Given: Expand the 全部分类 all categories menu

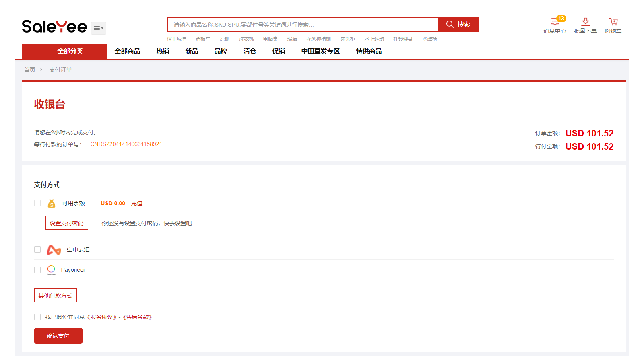Looking at the screenshot, I should coord(64,51).
